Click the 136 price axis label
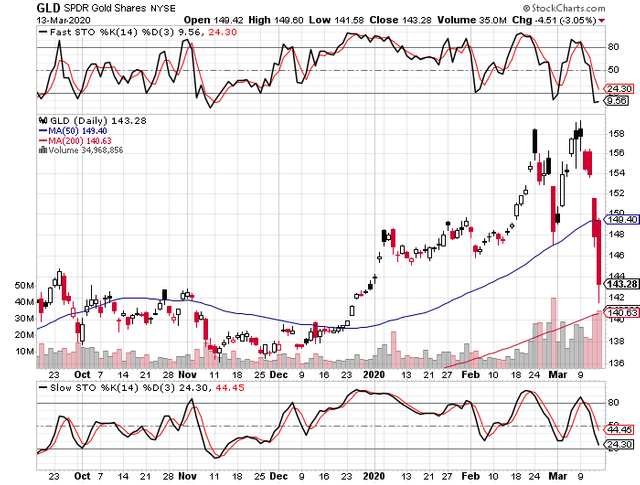Viewport: 640px width, 485px height. [x=616, y=363]
